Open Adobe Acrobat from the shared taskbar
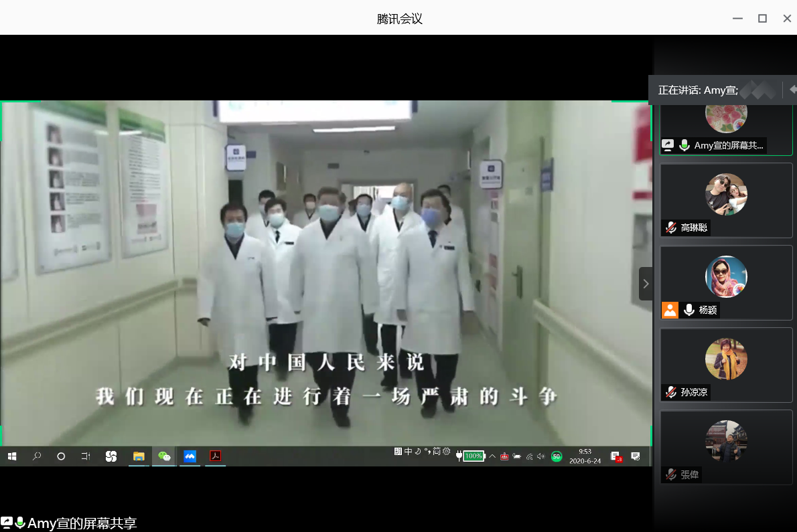This screenshot has height=532, width=797. (x=216, y=456)
